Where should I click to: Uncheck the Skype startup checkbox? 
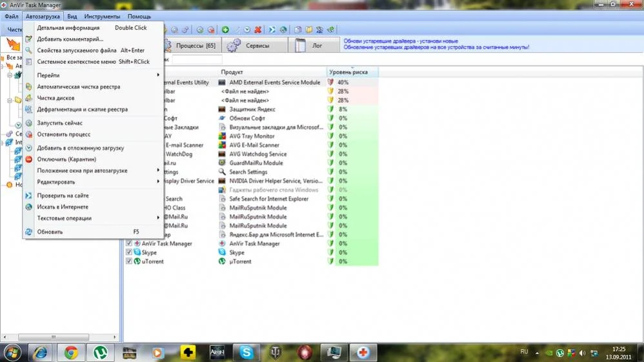coord(129,252)
